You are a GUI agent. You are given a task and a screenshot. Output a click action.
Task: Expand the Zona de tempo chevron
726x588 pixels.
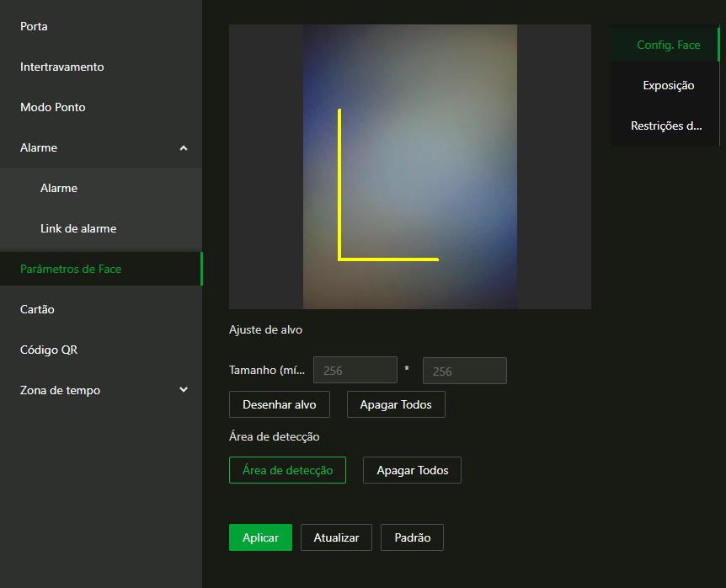click(x=184, y=390)
